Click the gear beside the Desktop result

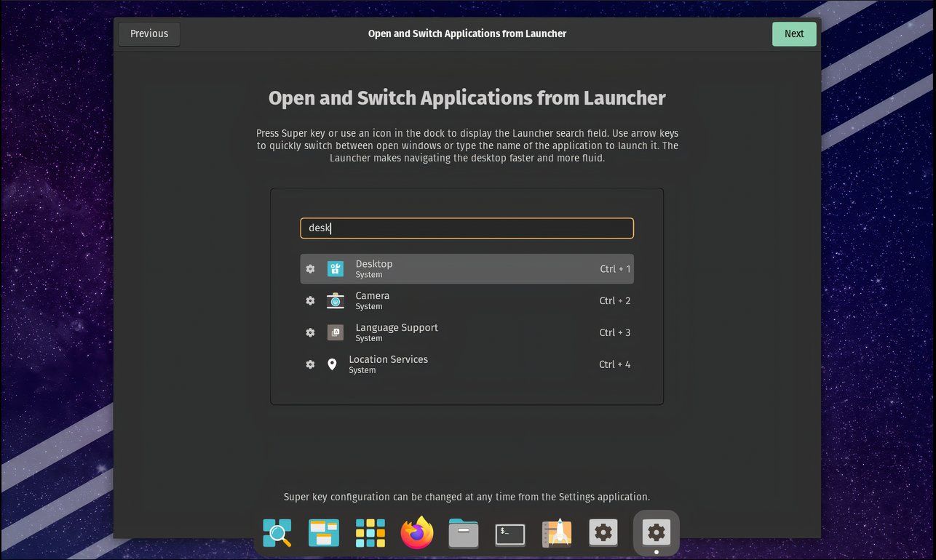tap(310, 268)
